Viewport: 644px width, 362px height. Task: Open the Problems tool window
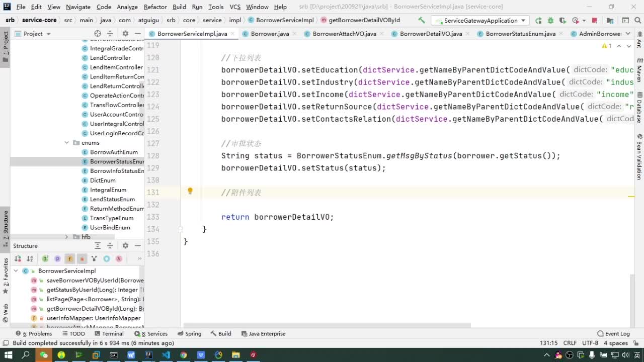(x=34, y=334)
